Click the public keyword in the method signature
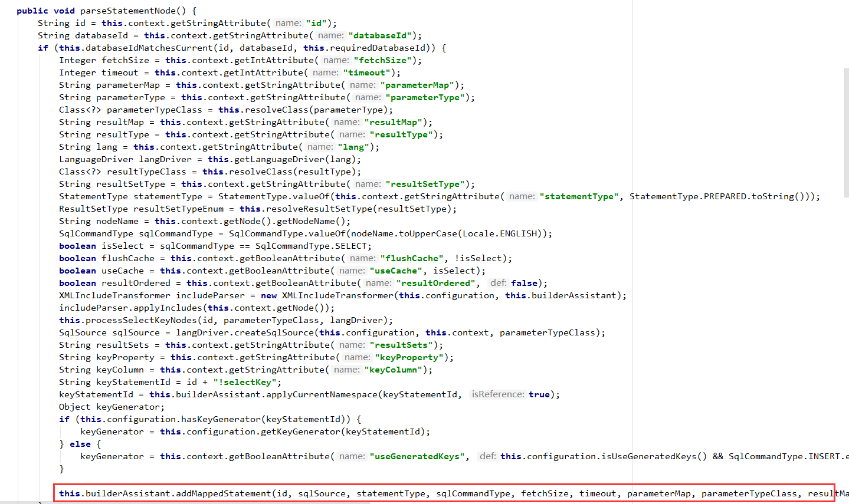This screenshot has width=849, height=504. [32, 11]
